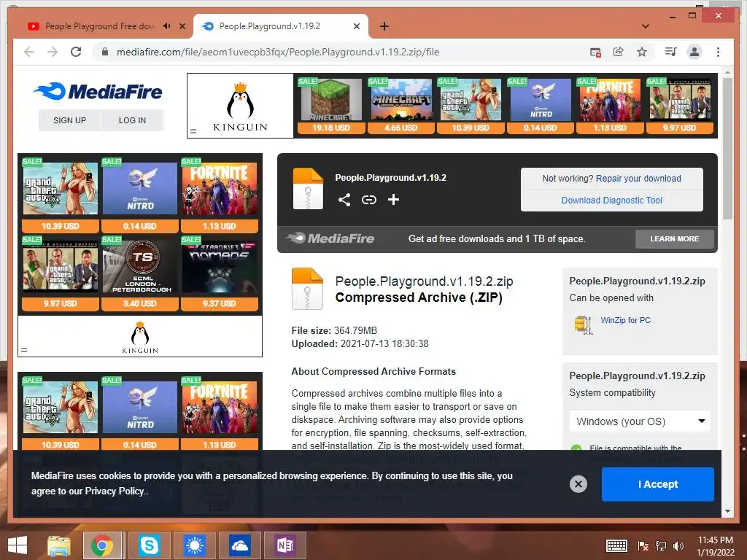Click top banner Fortnite 1.13 USD ad
The height and width of the screenshot is (560, 747).
(x=610, y=106)
